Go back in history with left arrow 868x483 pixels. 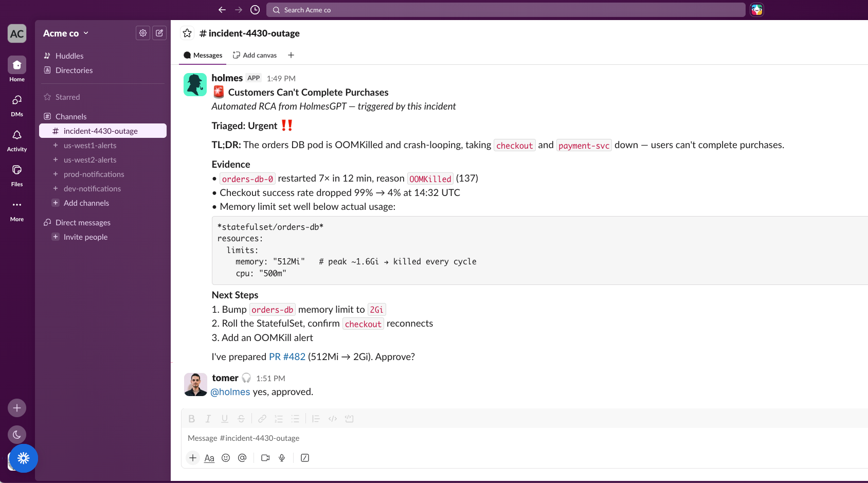click(222, 10)
